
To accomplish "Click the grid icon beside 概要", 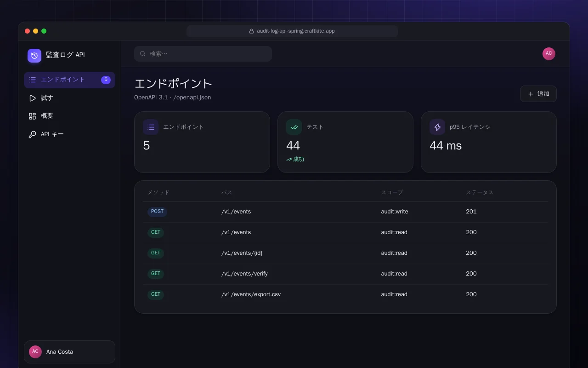I will click(32, 116).
